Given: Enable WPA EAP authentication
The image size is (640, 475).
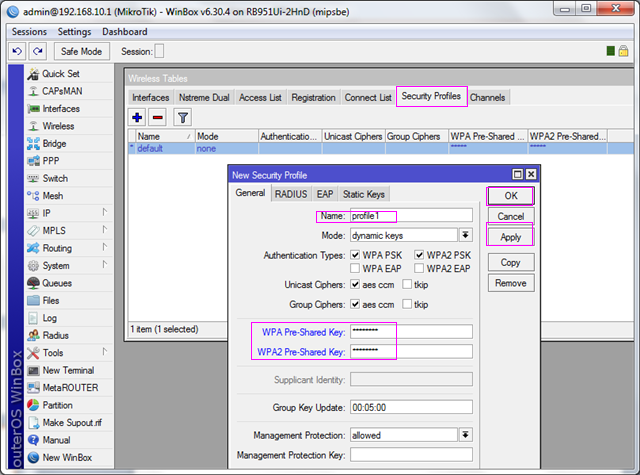Looking at the screenshot, I should point(355,269).
